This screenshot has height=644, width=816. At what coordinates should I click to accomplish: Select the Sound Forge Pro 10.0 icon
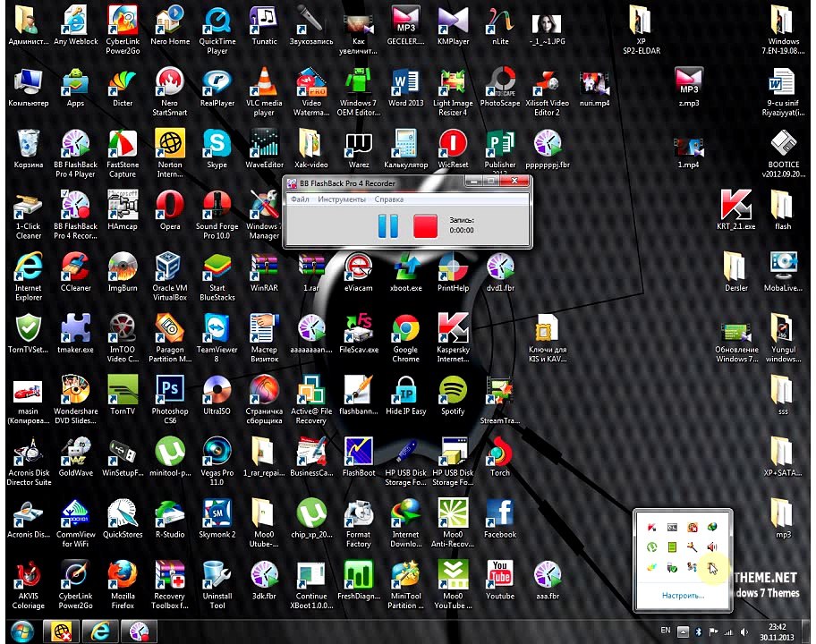coord(217,216)
